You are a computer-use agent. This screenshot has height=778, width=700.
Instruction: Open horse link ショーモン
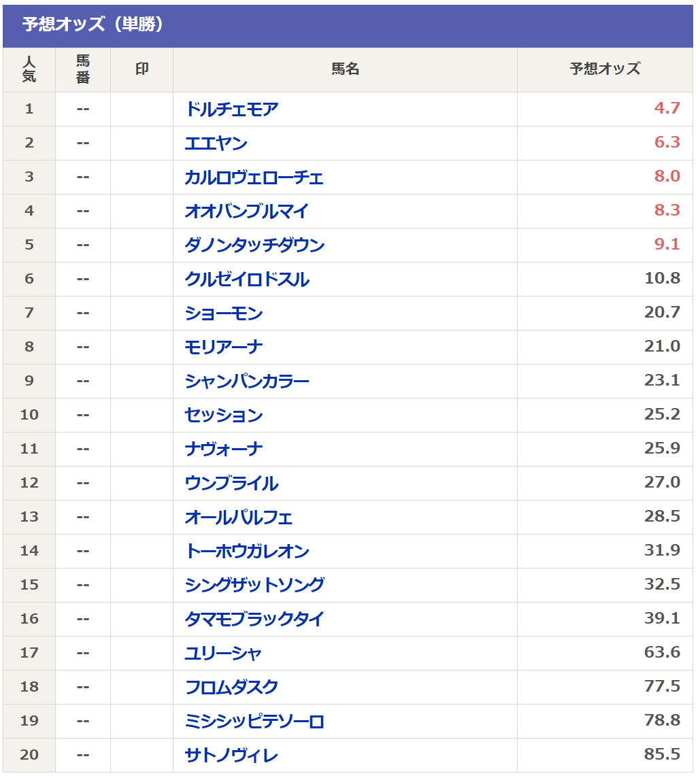point(224,313)
